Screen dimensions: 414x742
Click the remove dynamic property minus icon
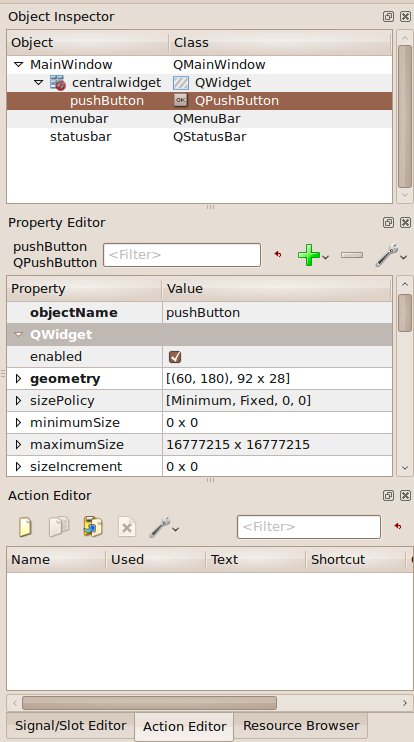tap(352, 255)
